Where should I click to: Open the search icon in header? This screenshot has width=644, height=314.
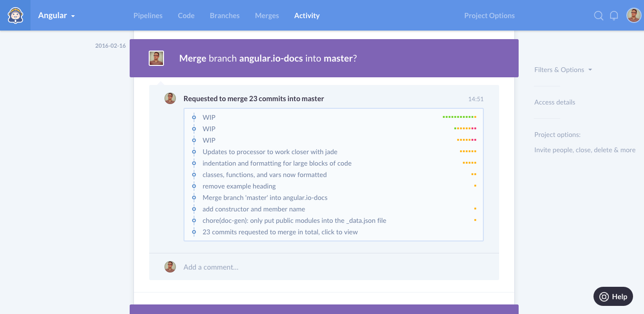click(599, 16)
